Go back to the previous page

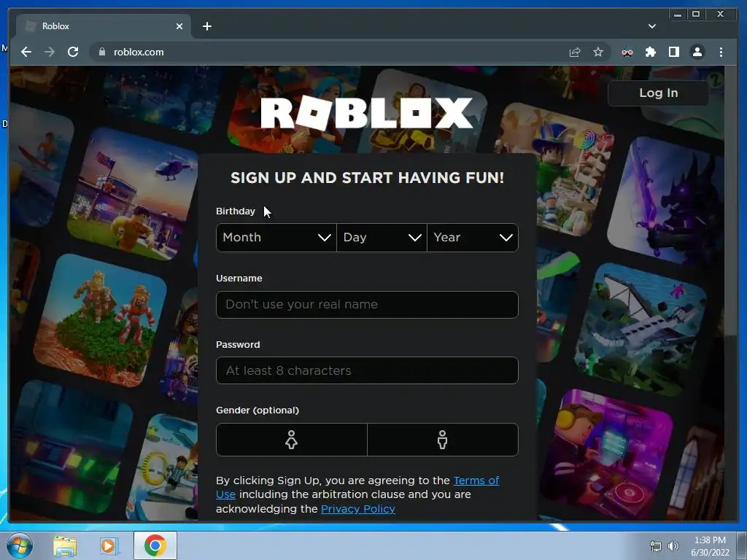click(26, 52)
